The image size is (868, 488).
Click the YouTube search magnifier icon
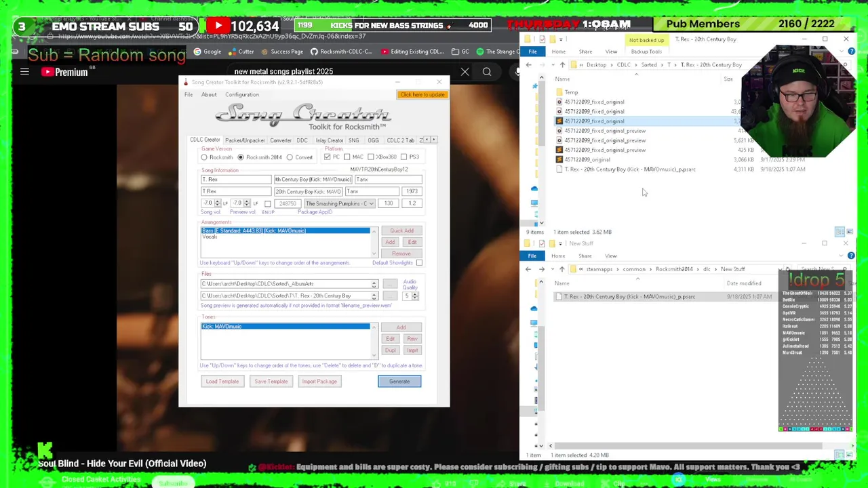tap(487, 71)
